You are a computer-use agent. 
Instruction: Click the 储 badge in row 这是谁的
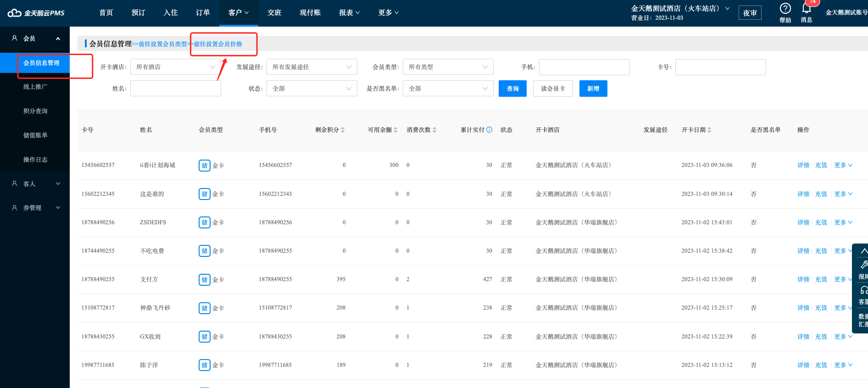(205, 194)
